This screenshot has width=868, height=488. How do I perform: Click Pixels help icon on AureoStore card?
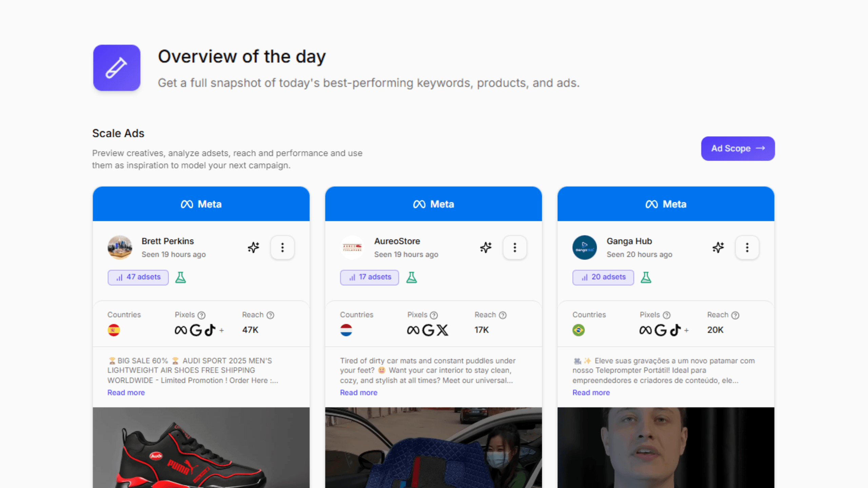434,315
